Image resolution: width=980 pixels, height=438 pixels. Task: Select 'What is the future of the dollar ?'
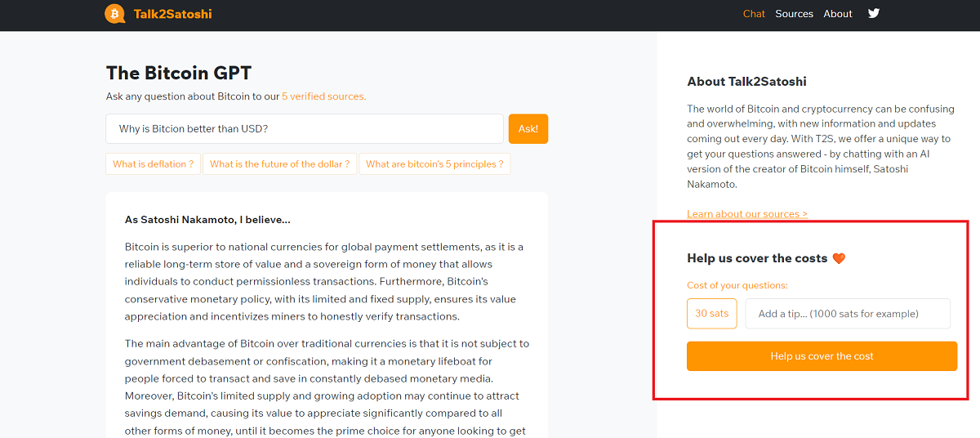coord(279,164)
